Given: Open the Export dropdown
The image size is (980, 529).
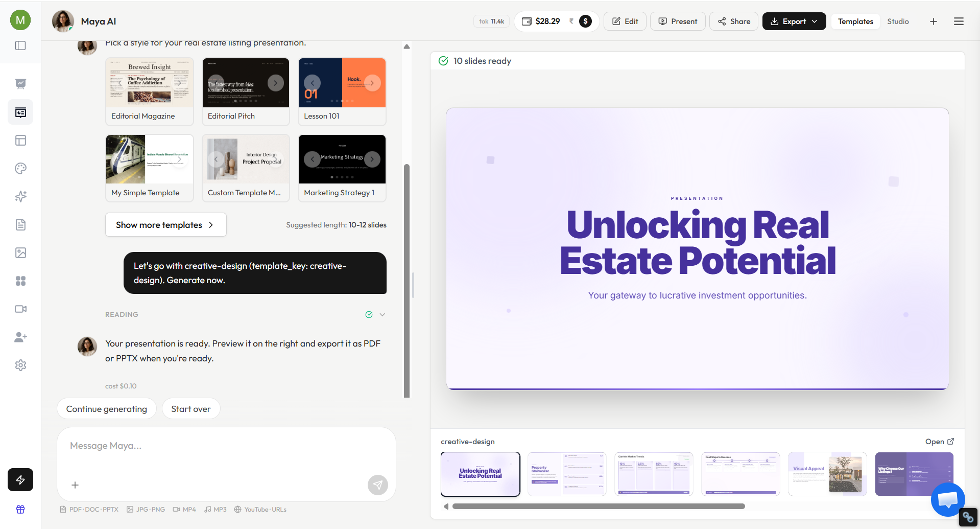Looking at the screenshot, I should (794, 21).
